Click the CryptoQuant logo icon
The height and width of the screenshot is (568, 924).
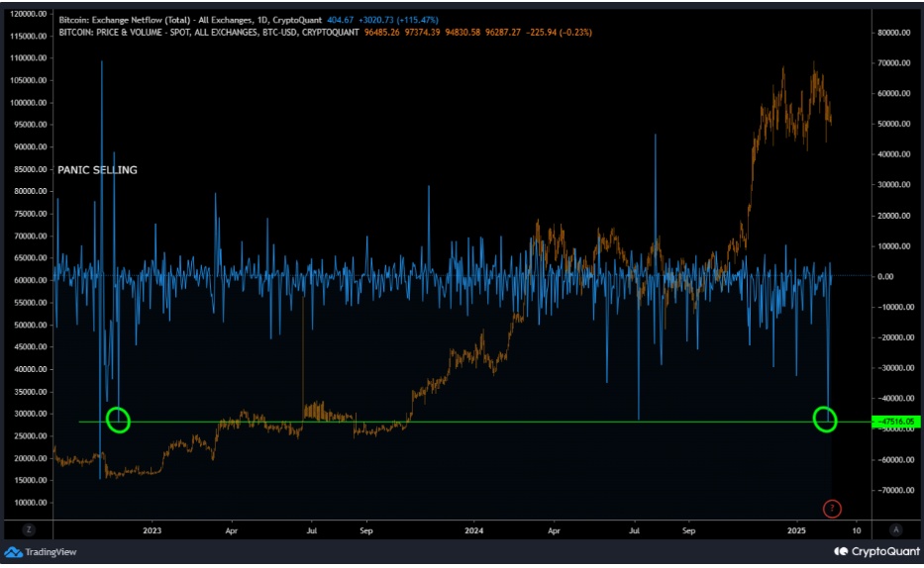click(841, 551)
